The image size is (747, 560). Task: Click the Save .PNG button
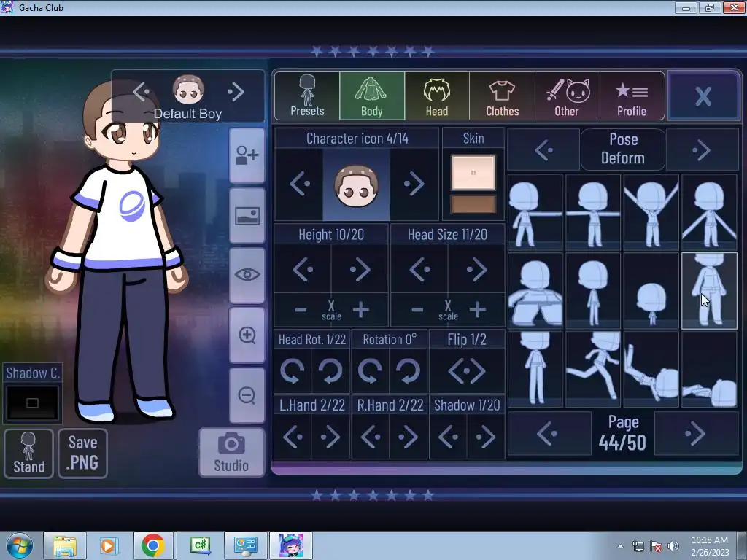coord(83,454)
